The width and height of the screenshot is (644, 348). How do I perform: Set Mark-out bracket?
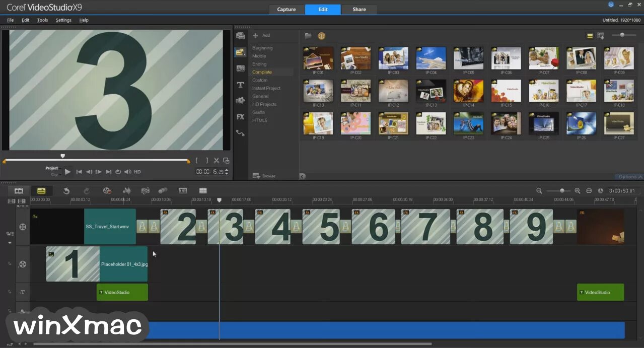[x=206, y=161]
